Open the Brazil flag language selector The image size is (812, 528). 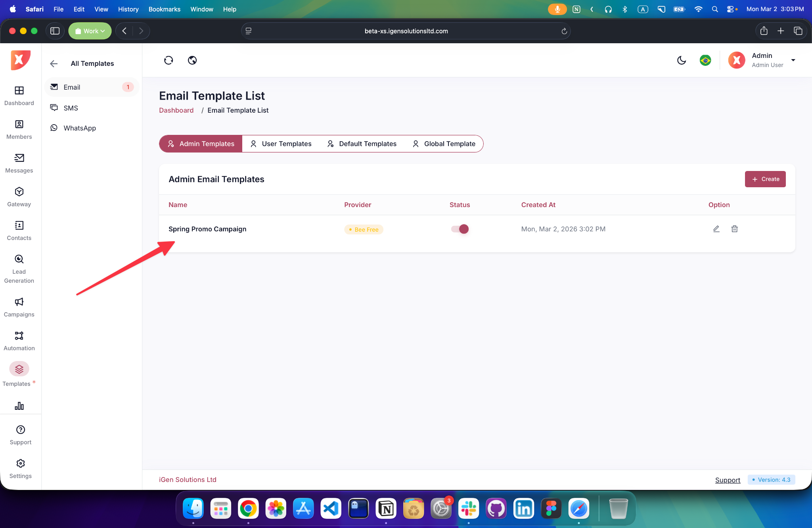coord(705,60)
